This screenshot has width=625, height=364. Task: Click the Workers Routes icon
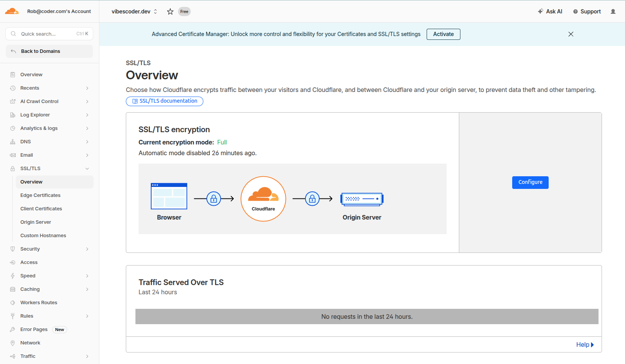click(x=13, y=303)
